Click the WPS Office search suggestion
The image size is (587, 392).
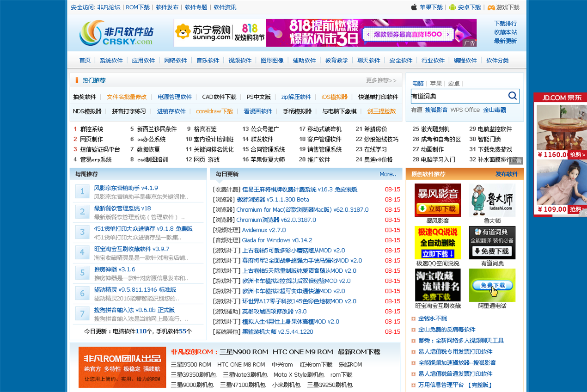click(465, 110)
